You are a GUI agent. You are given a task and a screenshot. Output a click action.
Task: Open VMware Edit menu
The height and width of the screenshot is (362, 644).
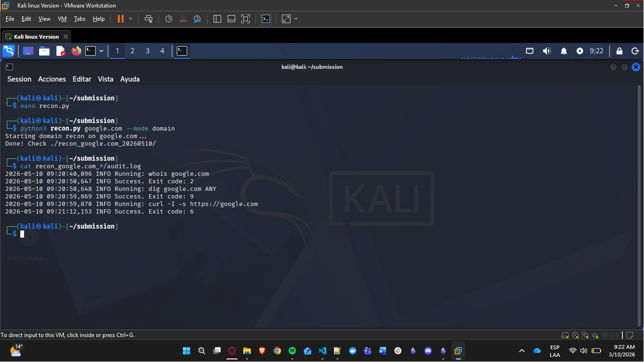pos(26,19)
